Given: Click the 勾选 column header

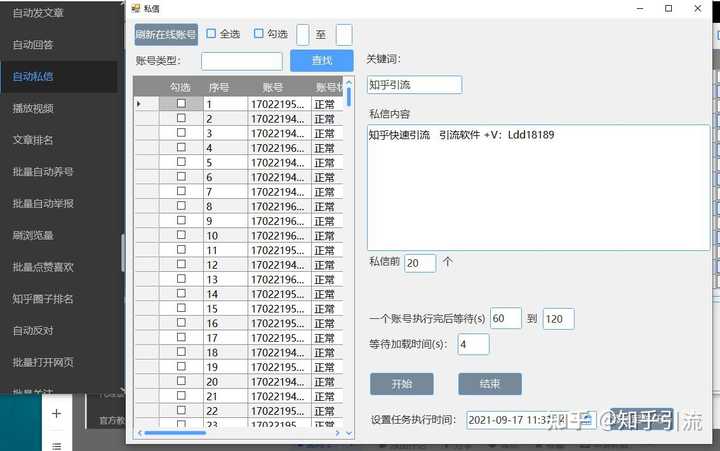Looking at the screenshot, I should (x=180, y=87).
